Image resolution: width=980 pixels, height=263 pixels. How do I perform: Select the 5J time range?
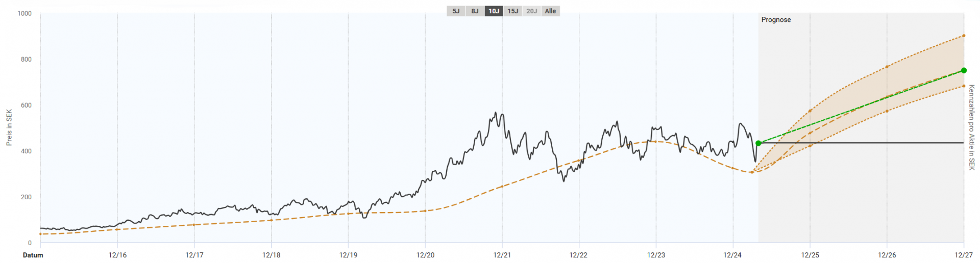coord(456,11)
